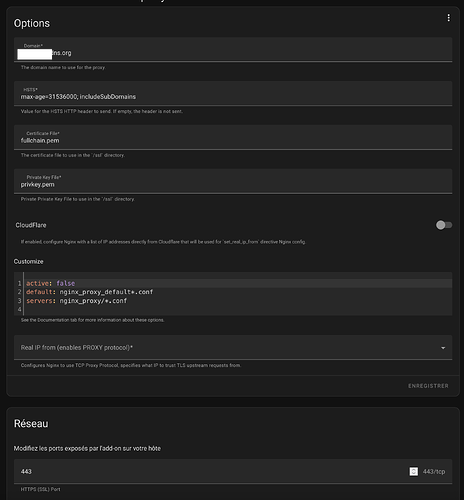
Task: Click into the HSTS max-age field
Action: [x=233, y=93]
